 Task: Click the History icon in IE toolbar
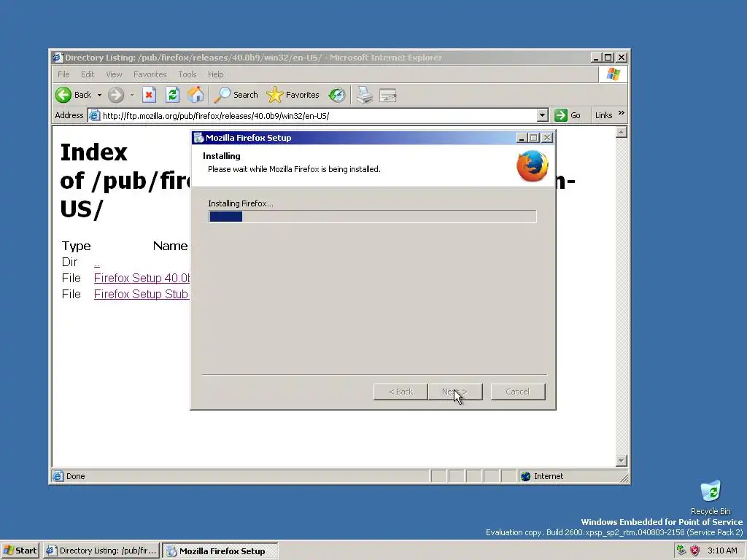click(337, 95)
